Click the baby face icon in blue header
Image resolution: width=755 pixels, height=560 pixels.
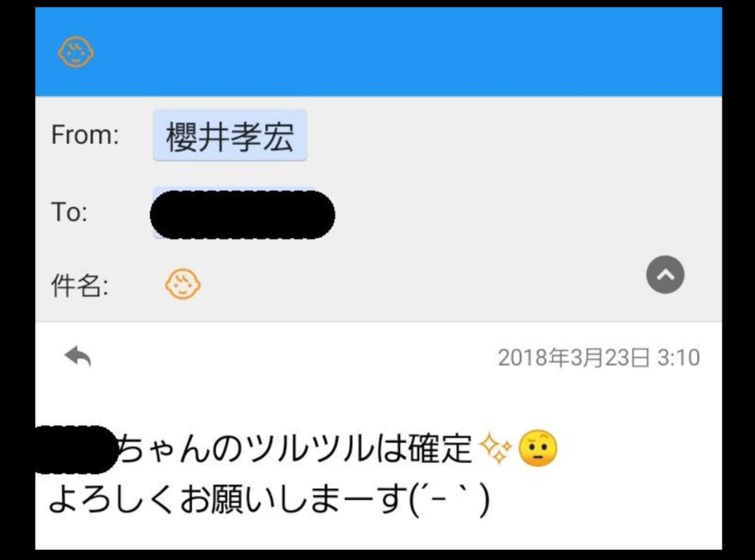pos(76,52)
